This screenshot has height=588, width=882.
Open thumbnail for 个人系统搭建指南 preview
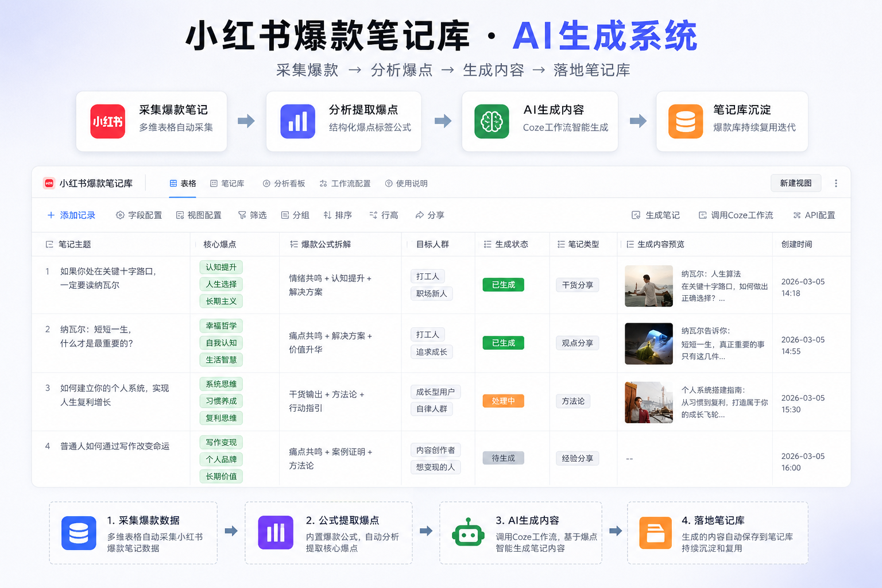[649, 402]
